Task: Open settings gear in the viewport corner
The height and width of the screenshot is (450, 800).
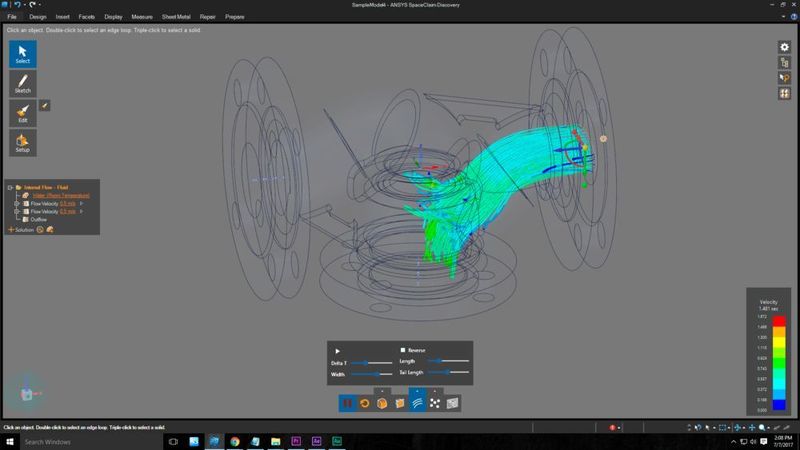Action: 784,47
